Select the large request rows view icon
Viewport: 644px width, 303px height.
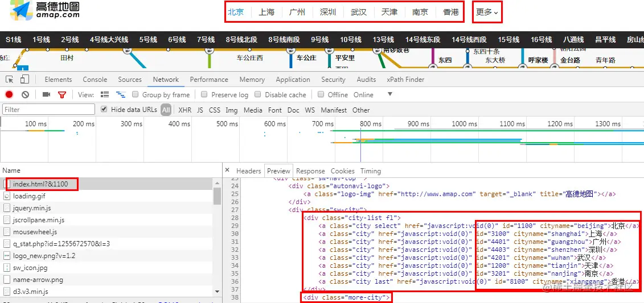pyautogui.click(x=105, y=95)
